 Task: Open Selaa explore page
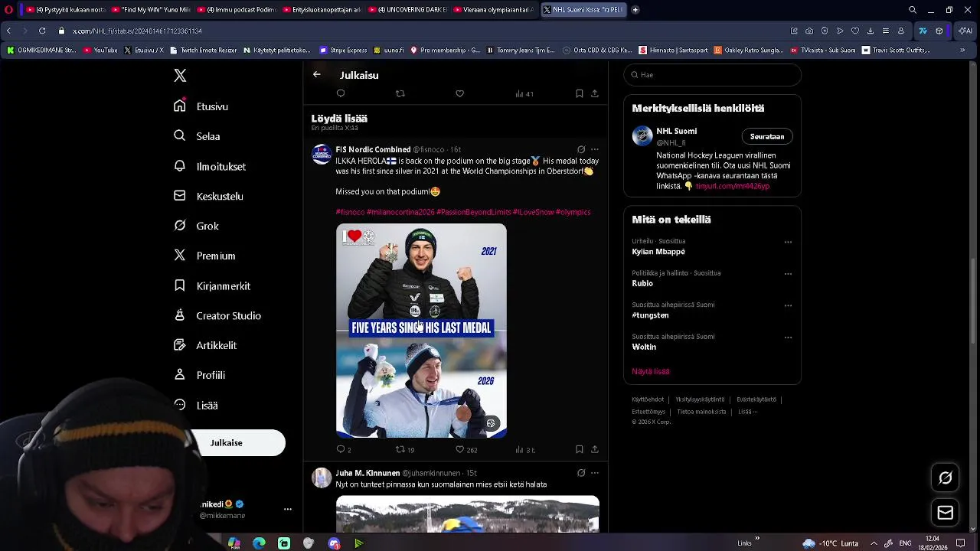click(x=198, y=136)
